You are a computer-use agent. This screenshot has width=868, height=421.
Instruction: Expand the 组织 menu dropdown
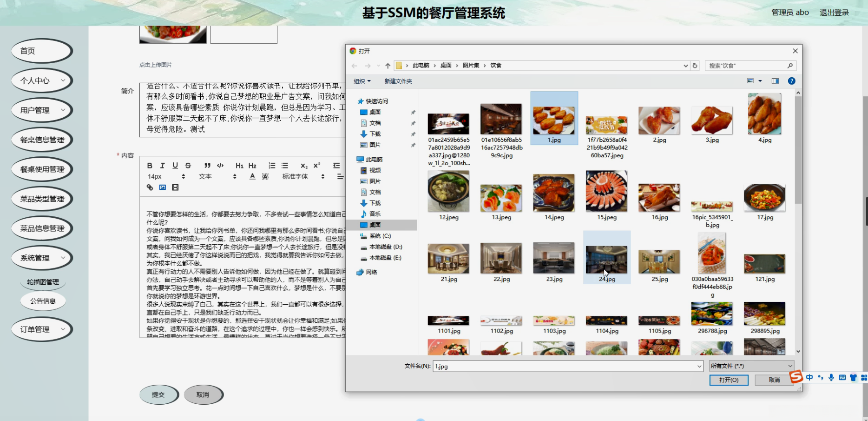[362, 81]
